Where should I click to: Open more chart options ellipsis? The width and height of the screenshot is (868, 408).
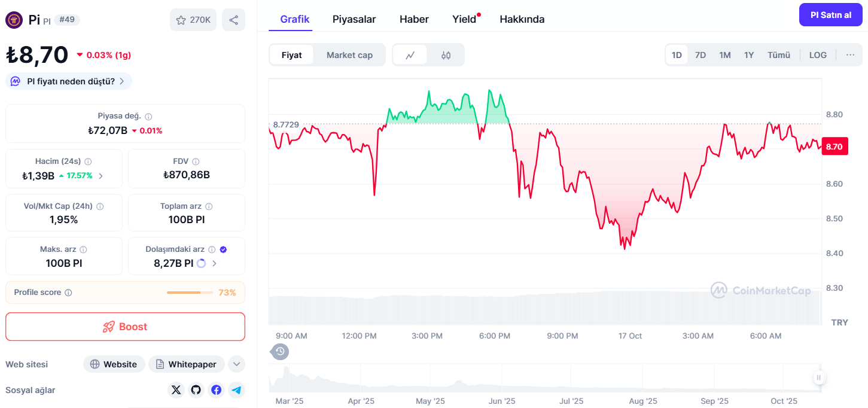point(850,55)
